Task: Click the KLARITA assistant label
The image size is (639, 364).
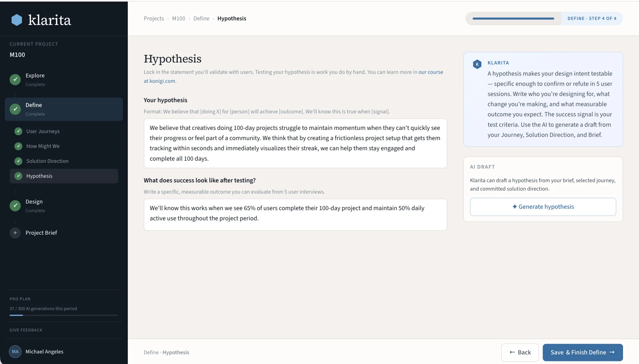Action: click(498, 63)
